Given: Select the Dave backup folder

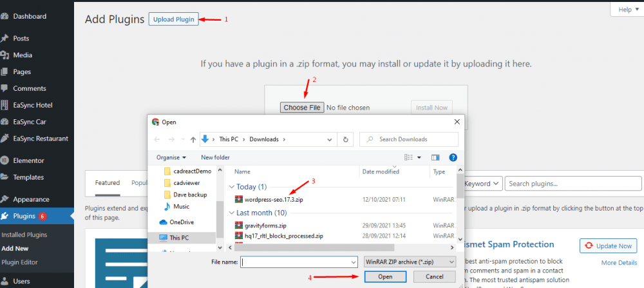Looking at the screenshot, I should [185, 195].
